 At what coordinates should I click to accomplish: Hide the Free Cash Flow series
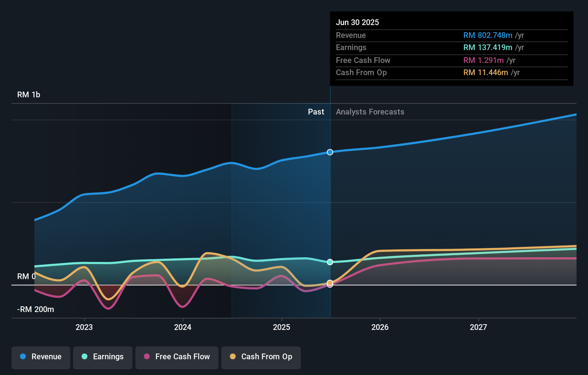tap(177, 357)
